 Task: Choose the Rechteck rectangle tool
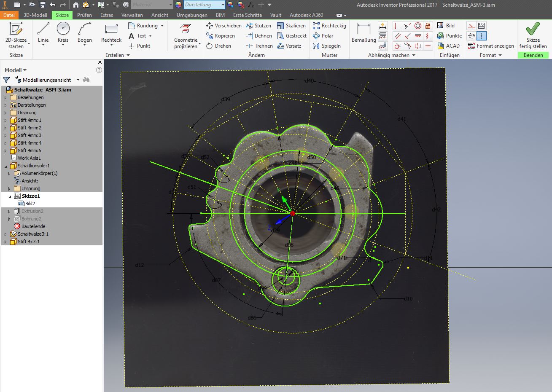coord(111,33)
